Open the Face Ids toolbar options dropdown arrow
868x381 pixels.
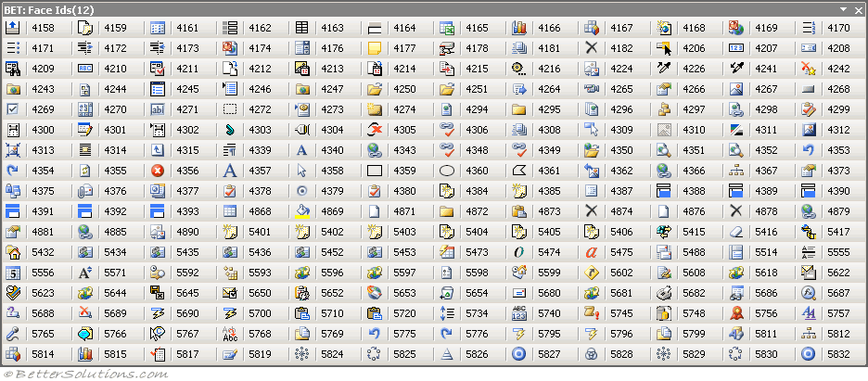(844, 9)
